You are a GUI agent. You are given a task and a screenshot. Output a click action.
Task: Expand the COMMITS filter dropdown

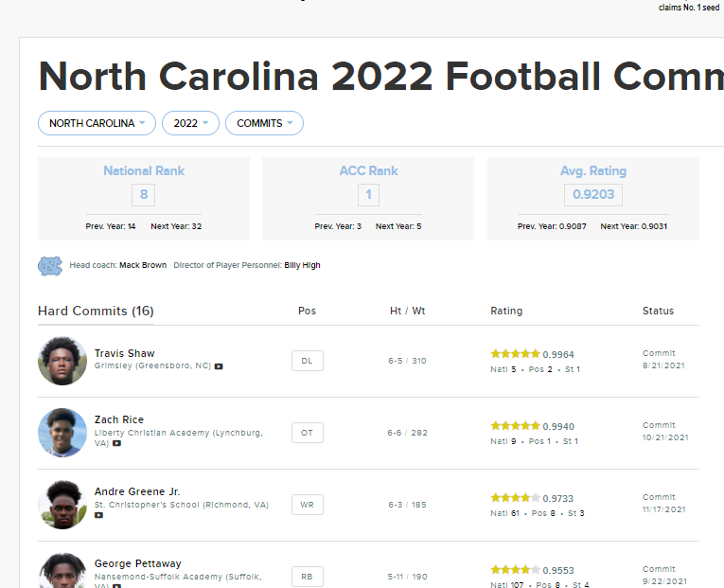[264, 123]
